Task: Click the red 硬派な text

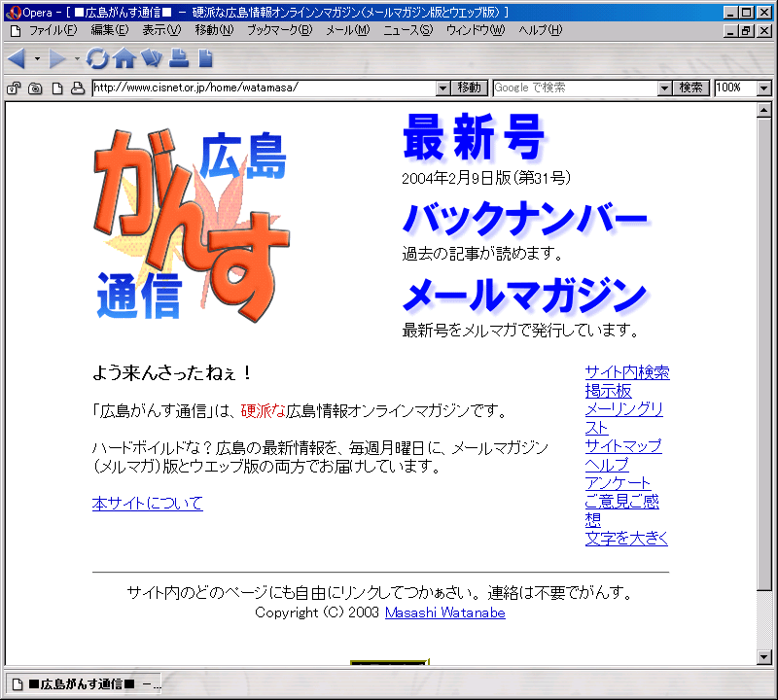Action: (x=263, y=411)
